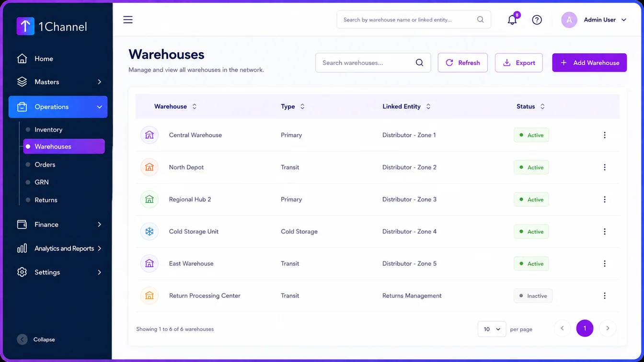Go to previous page arrow
This screenshot has height=362, width=644.
(562, 328)
